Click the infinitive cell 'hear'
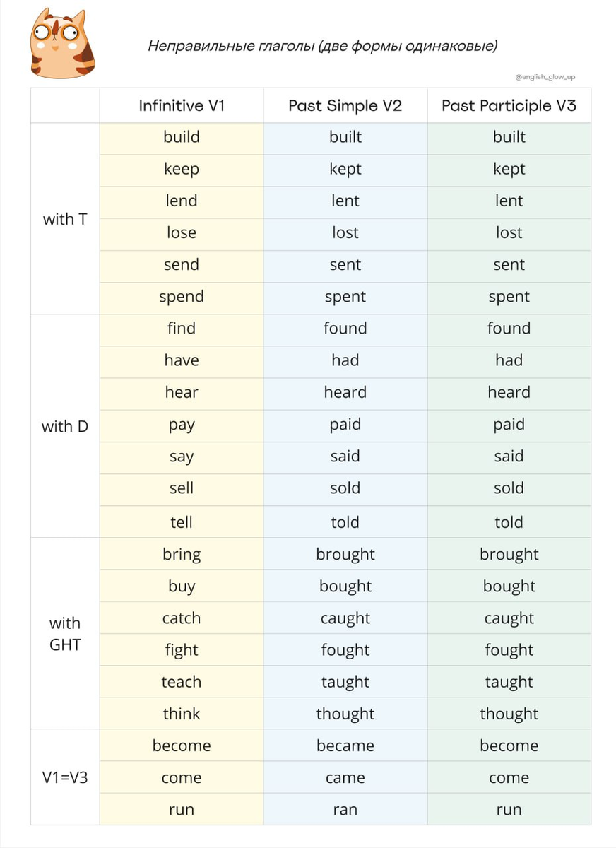The height and width of the screenshot is (848, 616). [182, 392]
